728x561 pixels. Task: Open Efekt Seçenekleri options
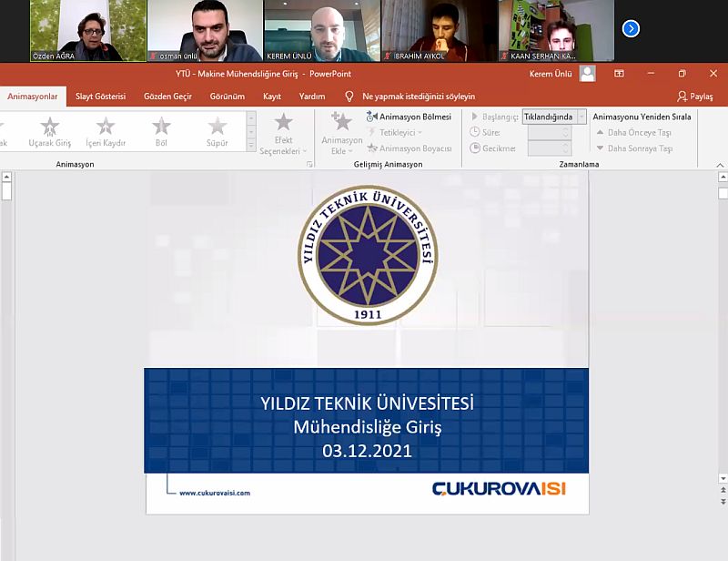pos(283,135)
